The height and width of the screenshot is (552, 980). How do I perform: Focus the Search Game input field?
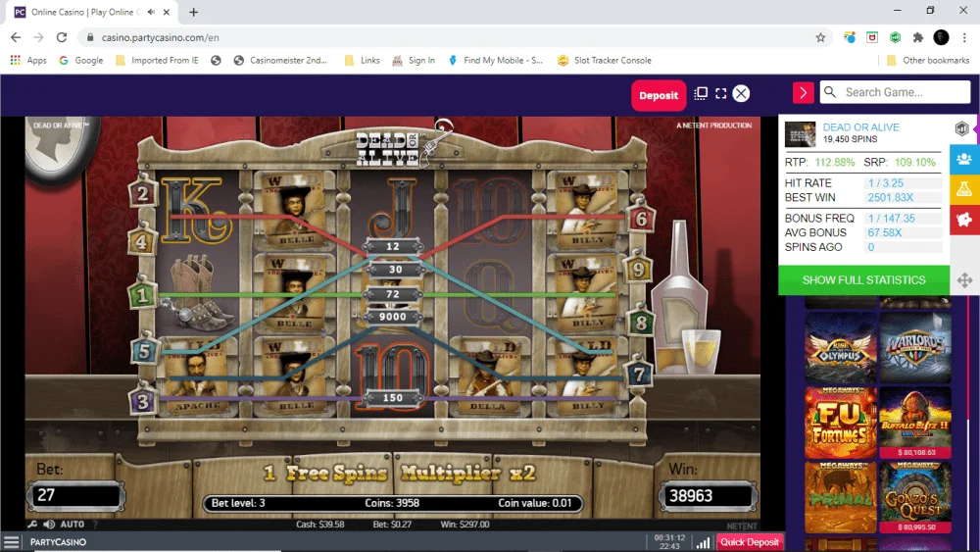(895, 92)
